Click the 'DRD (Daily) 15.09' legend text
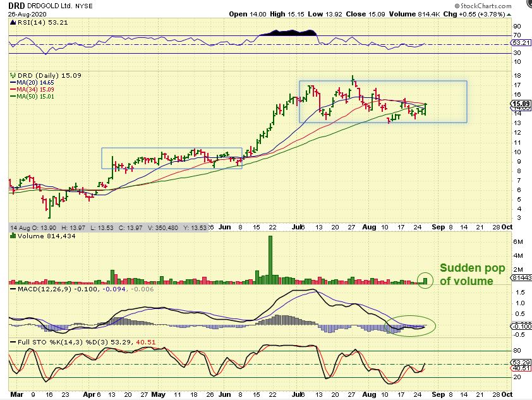 point(49,75)
